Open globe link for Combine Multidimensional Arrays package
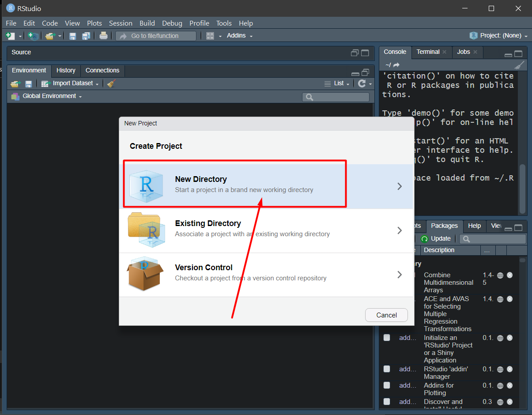Image resolution: width=532 pixels, height=415 pixels. 500,275
